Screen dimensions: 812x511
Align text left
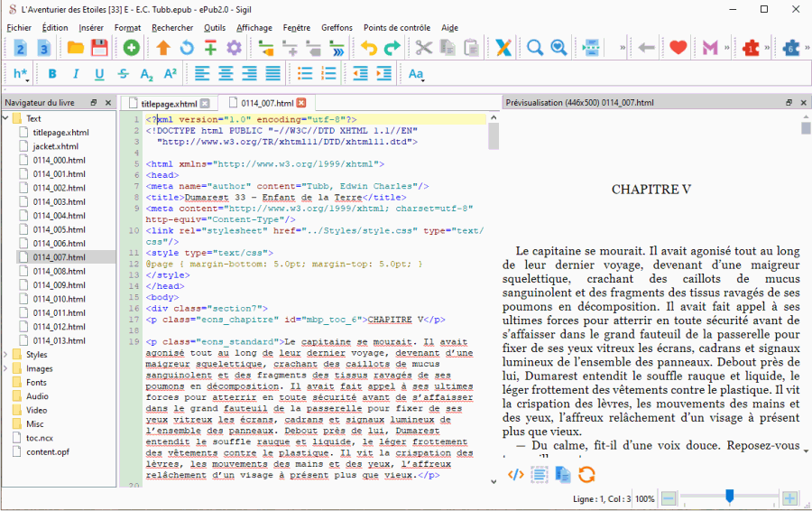[x=202, y=74]
